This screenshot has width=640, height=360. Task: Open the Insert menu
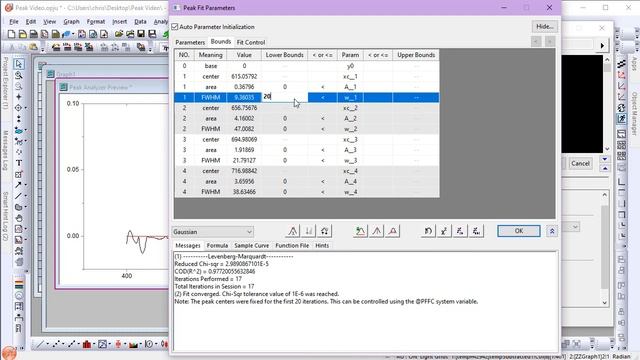coord(120,22)
